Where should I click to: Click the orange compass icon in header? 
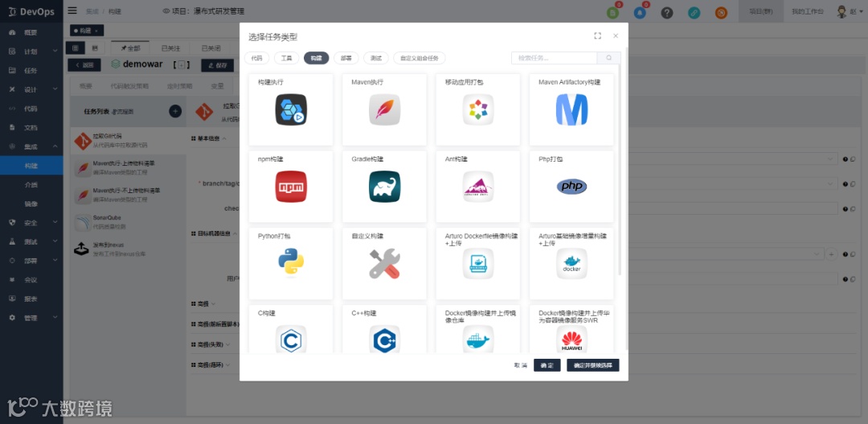coord(721,12)
